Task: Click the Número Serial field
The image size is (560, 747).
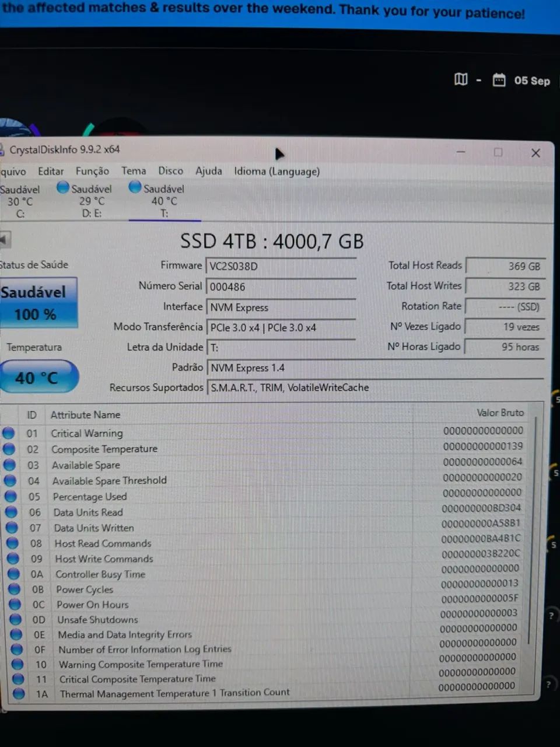Action: pos(281,287)
